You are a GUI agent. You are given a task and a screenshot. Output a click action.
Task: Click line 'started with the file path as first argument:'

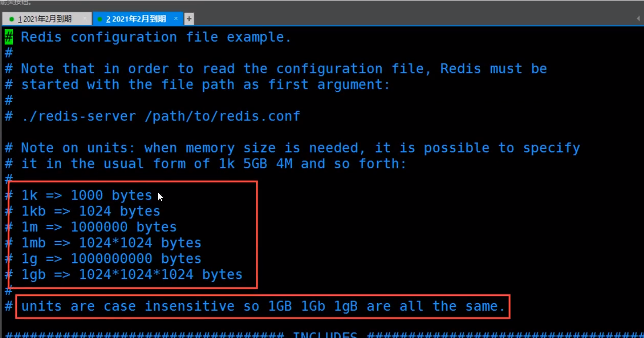[x=198, y=85]
